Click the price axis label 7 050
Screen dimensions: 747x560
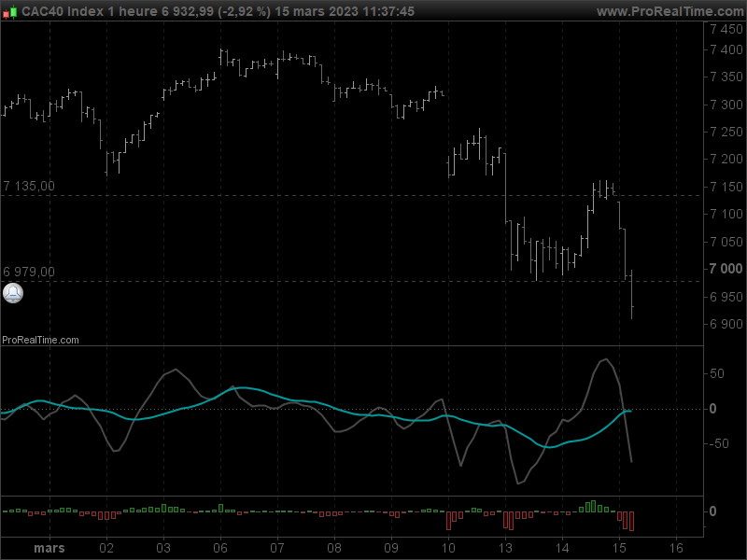[x=726, y=242]
